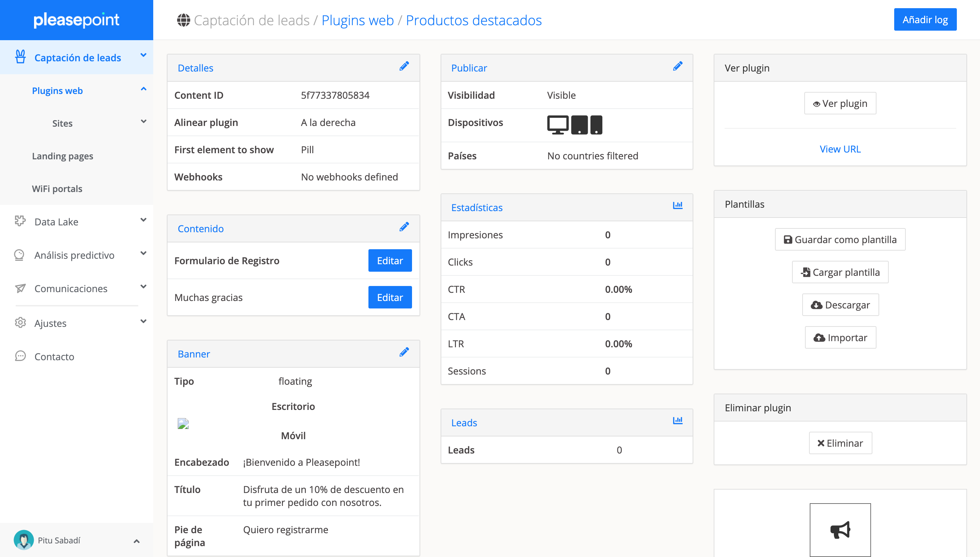Screen dimensions: 980x557
Task: Click the Banner panel edit pencil
Action: [404, 352]
